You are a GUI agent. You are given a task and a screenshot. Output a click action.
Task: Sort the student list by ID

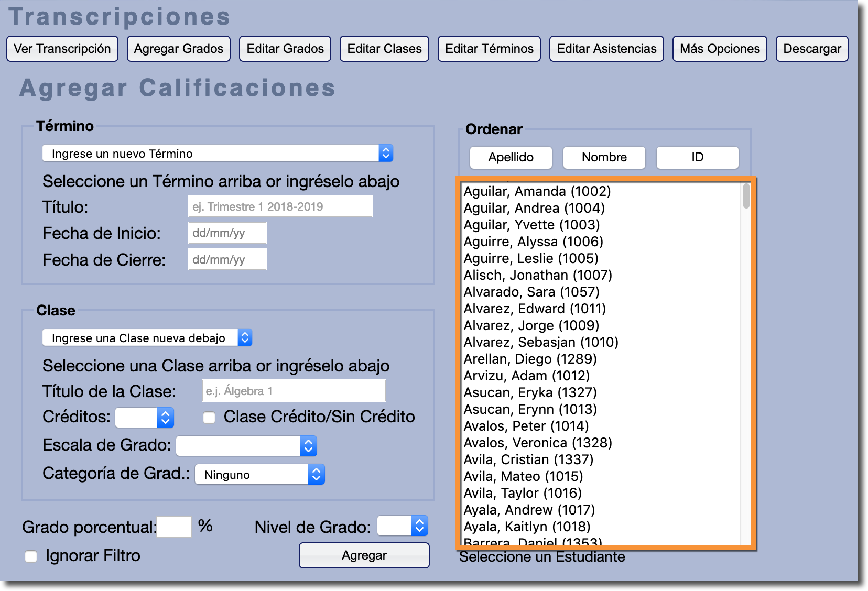click(697, 157)
